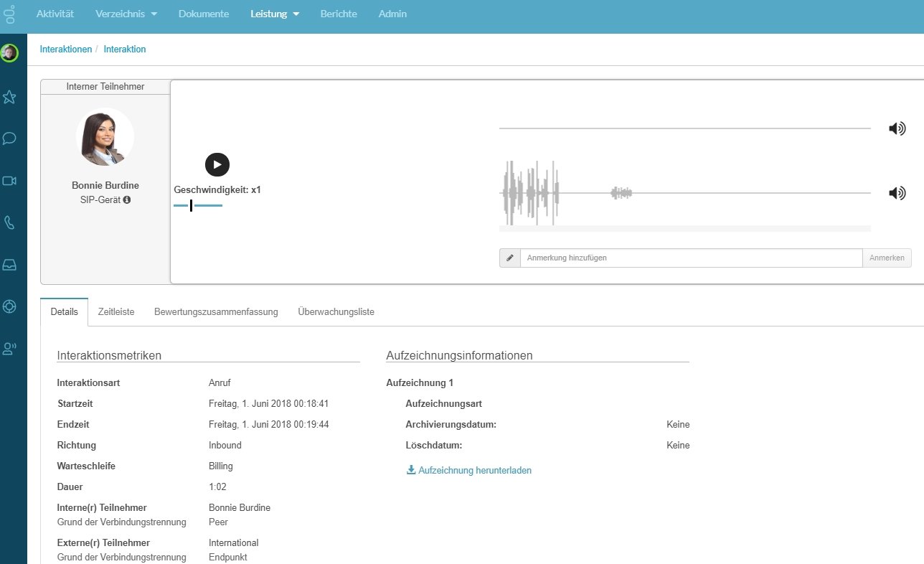Click the Aufzeichnungsart label

443,404
